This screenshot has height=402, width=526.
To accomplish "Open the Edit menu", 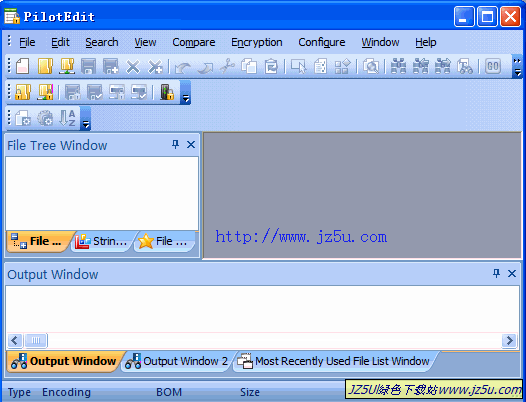I will click(60, 42).
